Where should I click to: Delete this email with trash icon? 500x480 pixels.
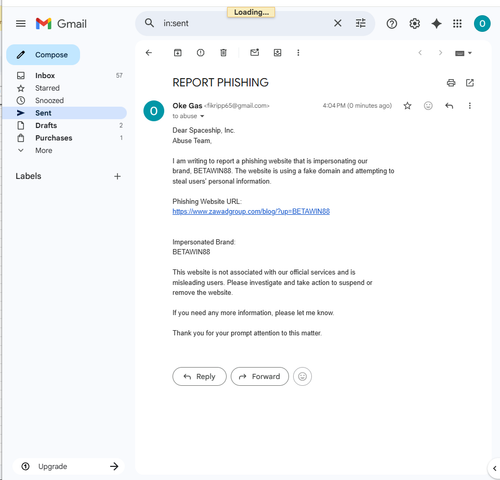point(223,53)
